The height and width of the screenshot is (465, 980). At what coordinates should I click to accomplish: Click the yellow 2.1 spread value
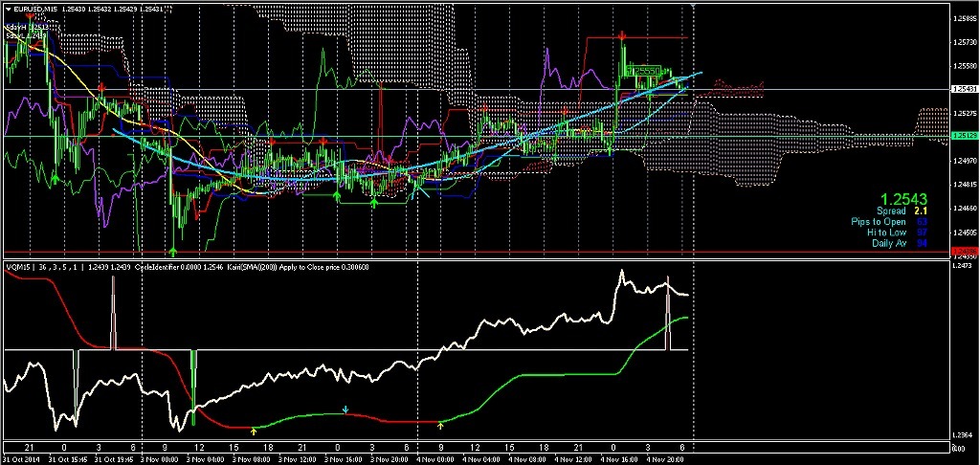pos(921,211)
